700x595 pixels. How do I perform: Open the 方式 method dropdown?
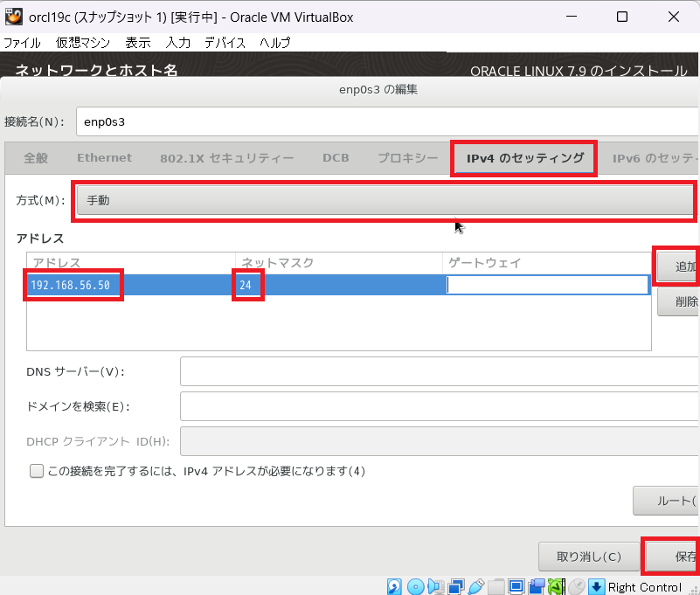385,200
